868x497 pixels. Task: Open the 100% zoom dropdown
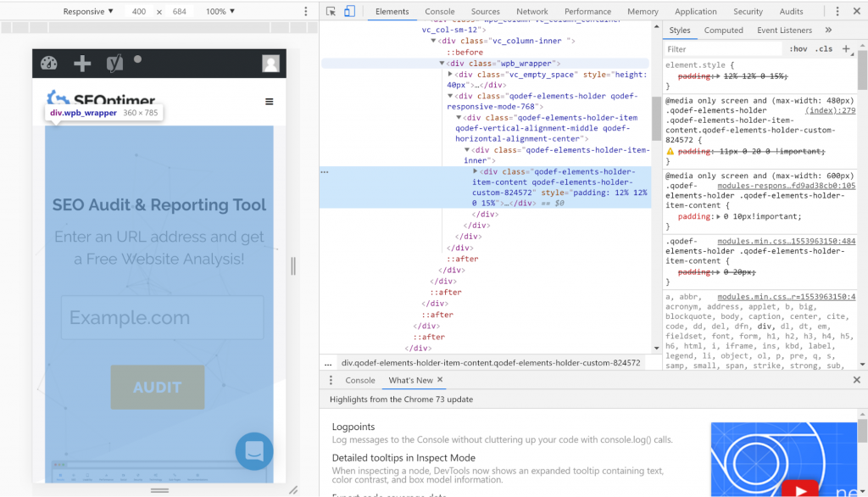(220, 12)
